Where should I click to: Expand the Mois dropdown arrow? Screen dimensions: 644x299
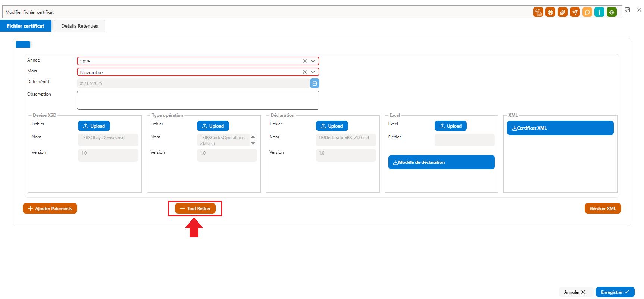pyautogui.click(x=313, y=72)
